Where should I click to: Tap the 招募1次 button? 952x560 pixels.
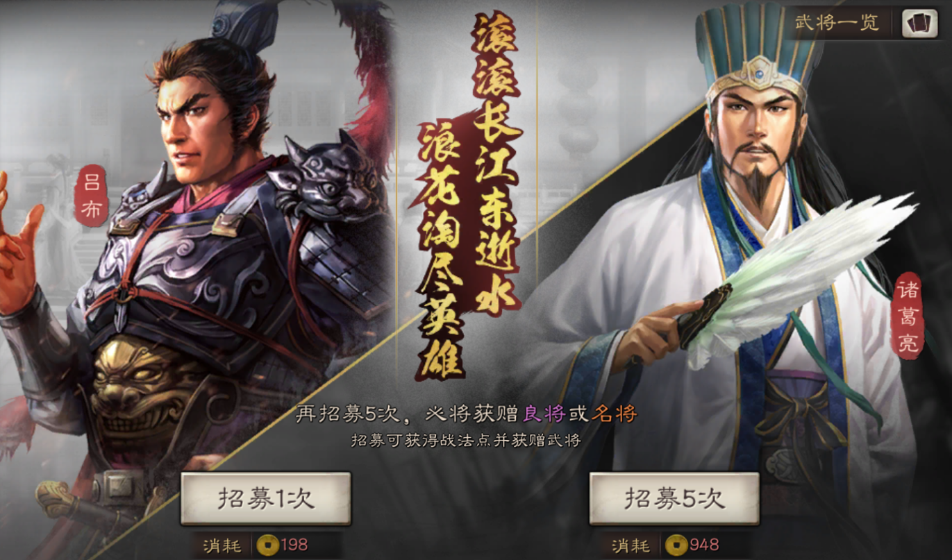coord(266,498)
